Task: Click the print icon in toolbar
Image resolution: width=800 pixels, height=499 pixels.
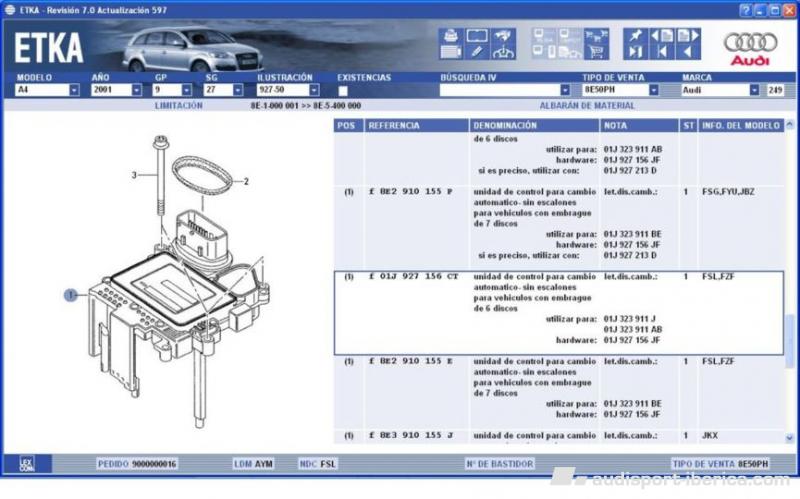Action: point(451,35)
